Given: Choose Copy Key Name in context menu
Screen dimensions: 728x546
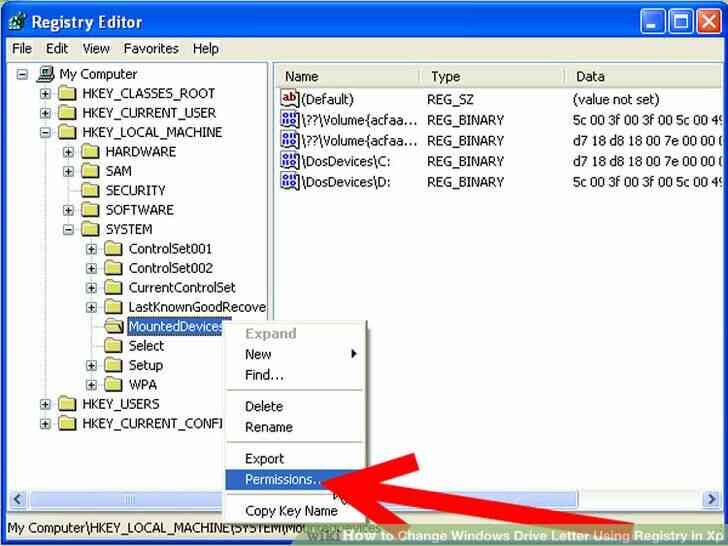Looking at the screenshot, I should 295,511.
